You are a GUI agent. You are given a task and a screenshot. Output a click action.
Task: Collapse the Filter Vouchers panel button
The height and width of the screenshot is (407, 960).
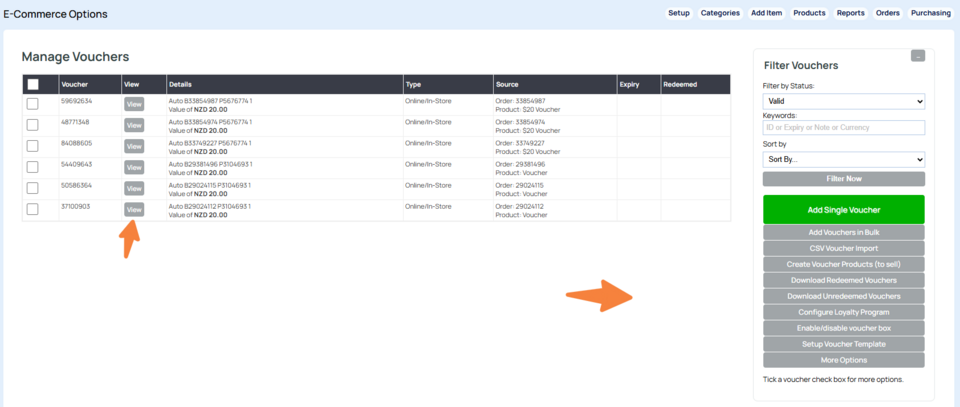click(917, 56)
